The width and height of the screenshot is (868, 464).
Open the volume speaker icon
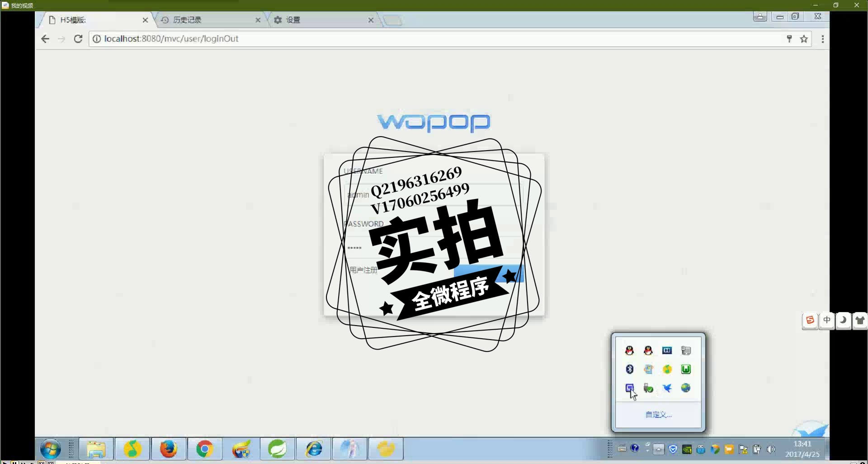coord(771,449)
